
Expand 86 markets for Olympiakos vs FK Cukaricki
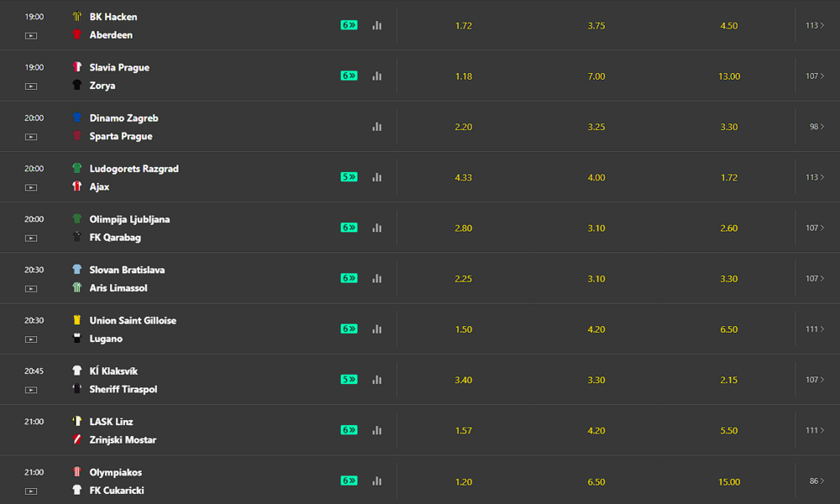click(816, 481)
